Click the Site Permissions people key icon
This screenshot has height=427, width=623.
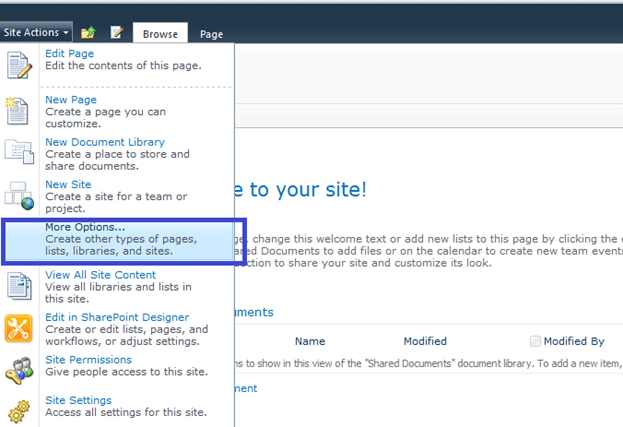[19, 370]
